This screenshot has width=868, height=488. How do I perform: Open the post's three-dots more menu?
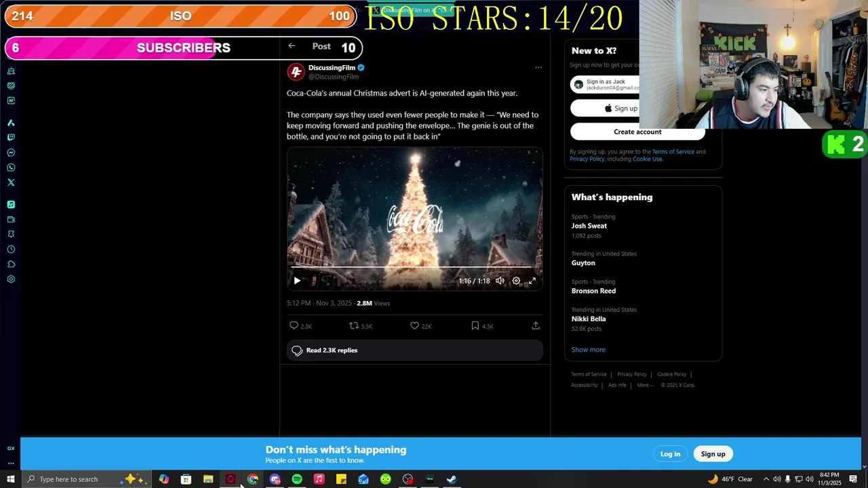538,68
